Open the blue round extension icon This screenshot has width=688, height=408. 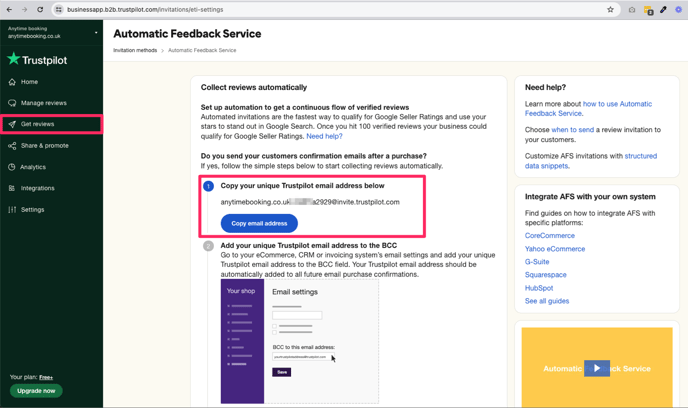point(678,9)
